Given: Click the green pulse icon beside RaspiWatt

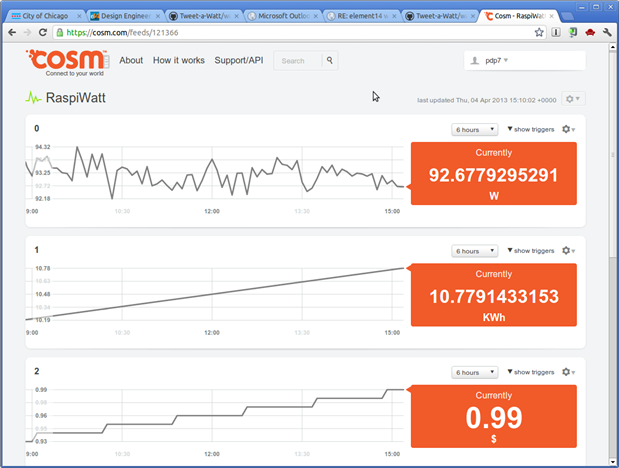Looking at the screenshot, I should 33,98.
